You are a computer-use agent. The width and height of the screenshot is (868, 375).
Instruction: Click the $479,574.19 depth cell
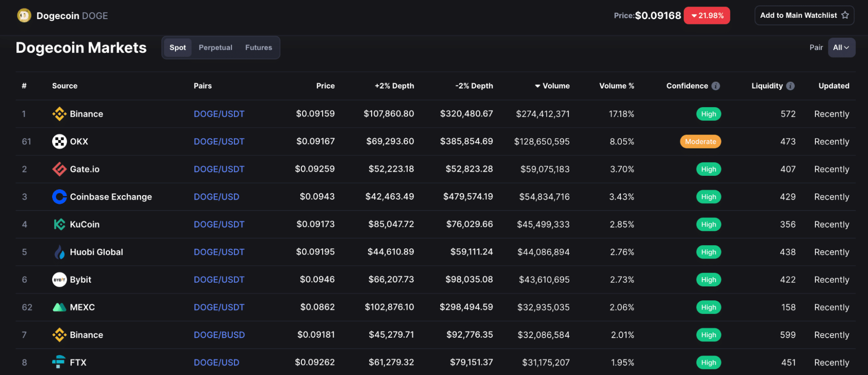pos(468,197)
